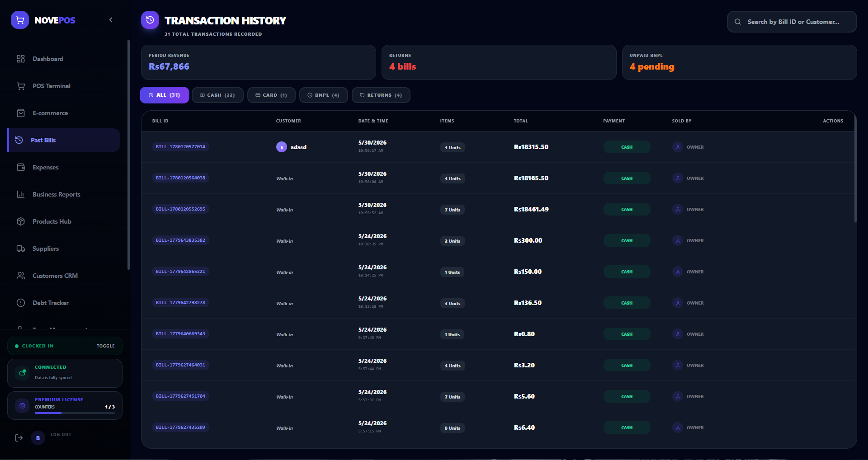Open bill BILL-1779643835382
Screen dimensions: 868x460
click(x=180, y=240)
